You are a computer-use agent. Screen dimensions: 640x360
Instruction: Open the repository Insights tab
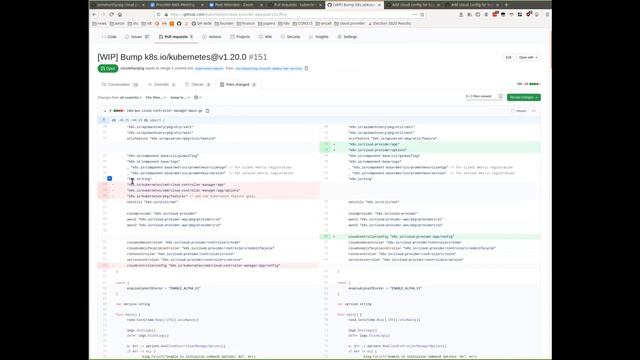click(318, 37)
